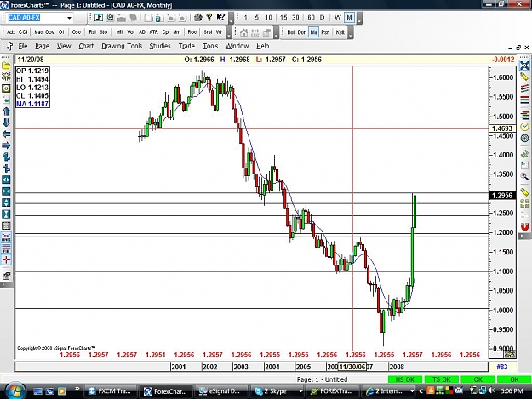Viewport: 532px width, 399px height.
Task: Click the key icon in top toolbar
Action: pos(209,17)
